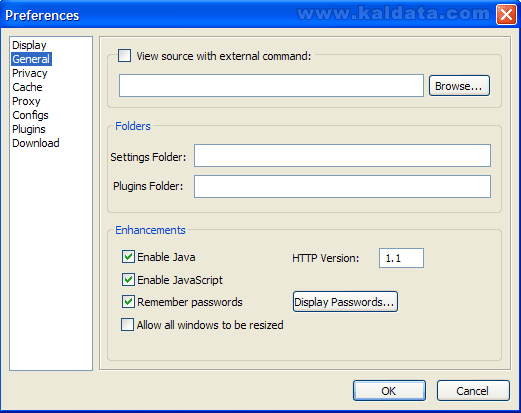Confirm changes with the OK button
This screenshot has height=413, width=521.
[389, 390]
